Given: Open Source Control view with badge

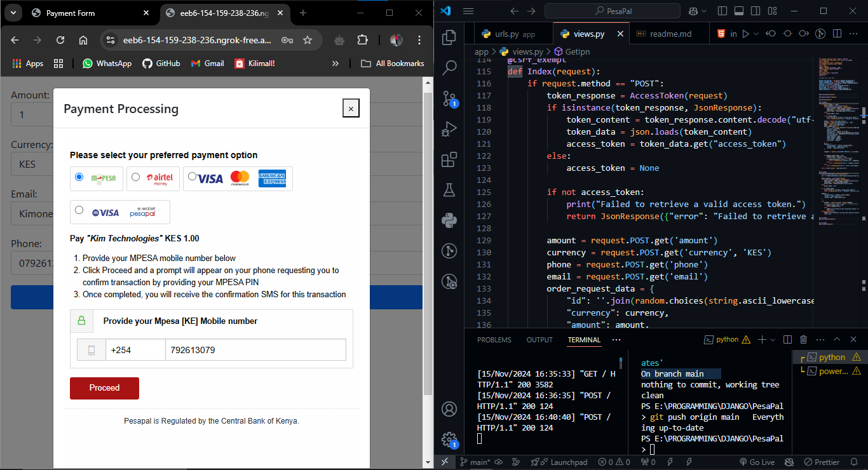Looking at the screenshot, I should point(449,98).
